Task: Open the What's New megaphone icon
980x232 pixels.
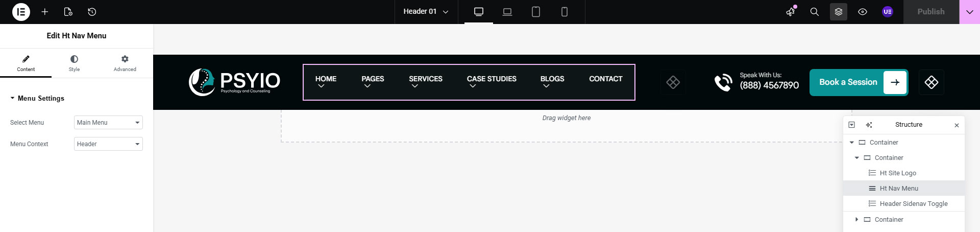Action: [791, 12]
